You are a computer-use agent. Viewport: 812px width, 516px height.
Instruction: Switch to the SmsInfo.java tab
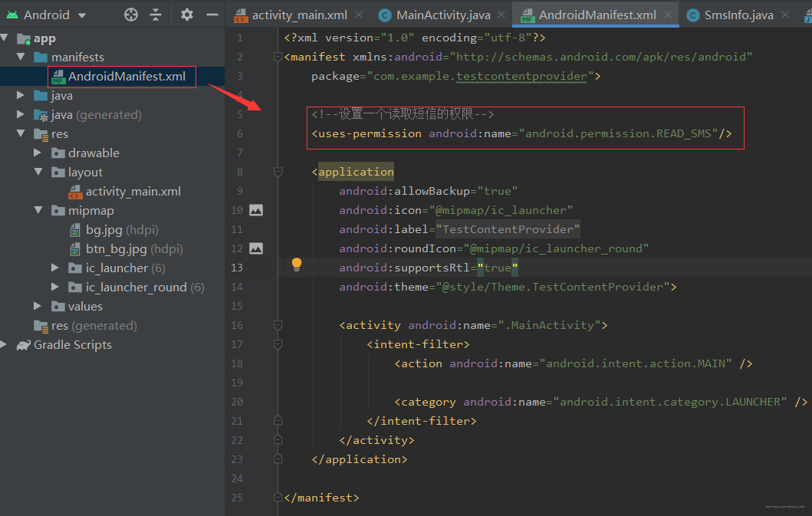(739, 15)
